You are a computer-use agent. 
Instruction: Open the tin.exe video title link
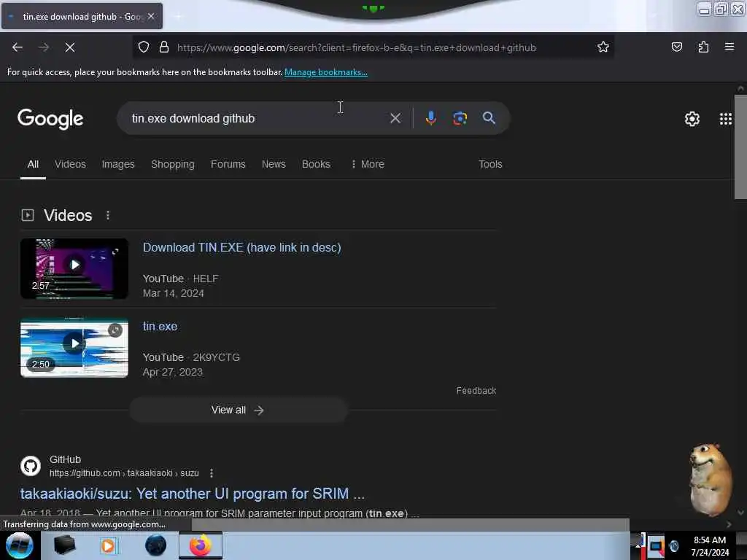[x=160, y=326]
